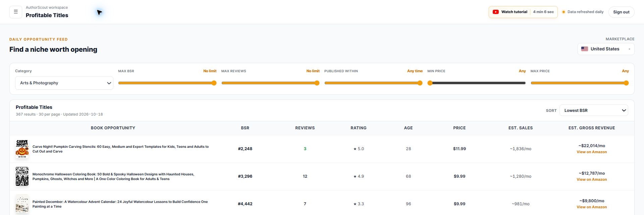View Painted December book on Amazon
This screenshot has width=644, height=215.
[592, 207]
